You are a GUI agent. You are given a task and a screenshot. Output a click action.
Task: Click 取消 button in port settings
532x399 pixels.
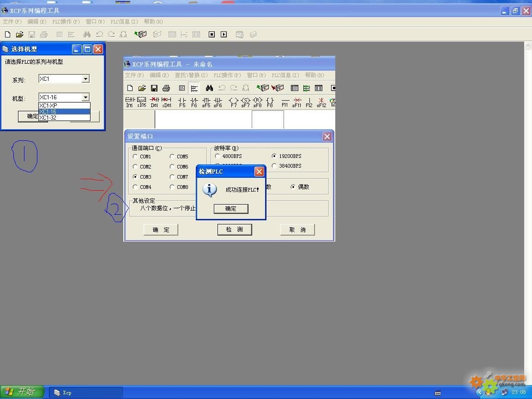coord(297,230)
